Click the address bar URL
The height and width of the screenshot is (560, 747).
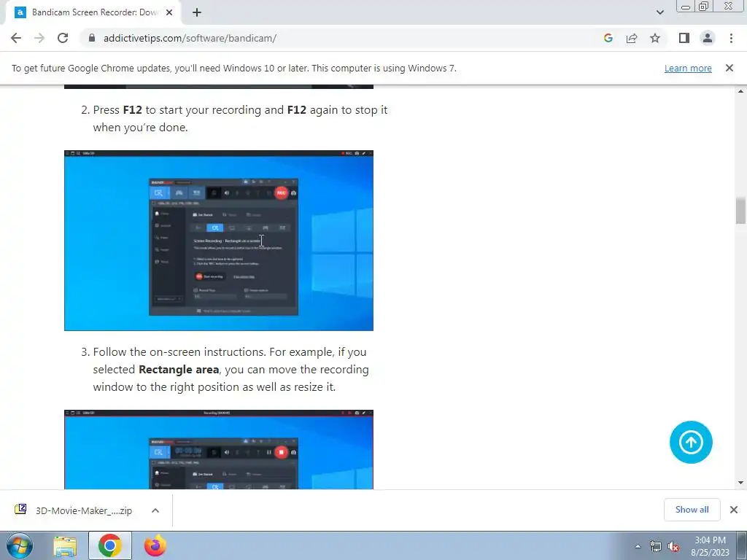click(190, 38)
